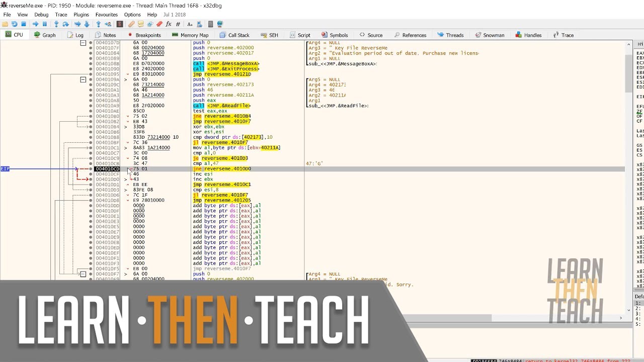This screenshot has width=644, height=362.
Task: Open the Bookmarks red tag icon
Action: [159, 24]
